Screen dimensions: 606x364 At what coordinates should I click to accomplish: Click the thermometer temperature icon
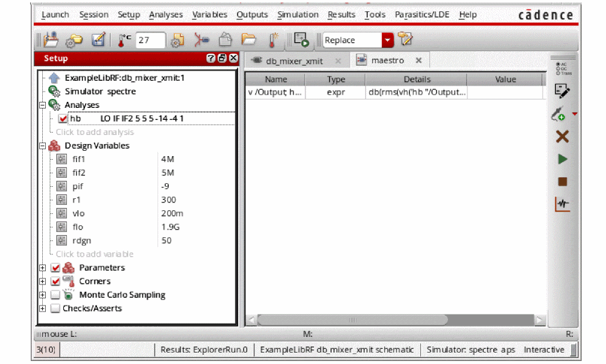tap(124, 40)
